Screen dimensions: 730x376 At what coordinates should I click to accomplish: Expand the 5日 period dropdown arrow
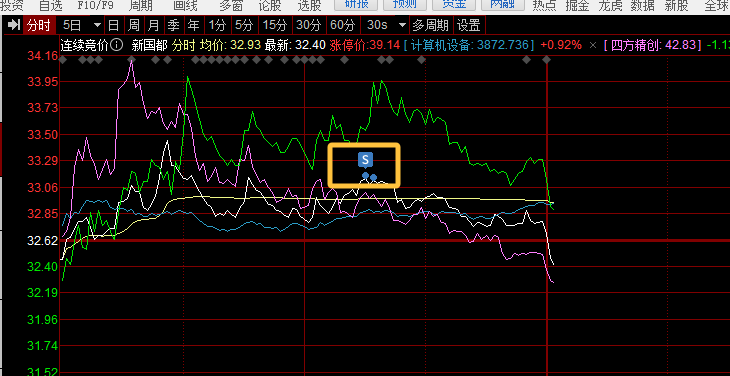click(97, 25)
